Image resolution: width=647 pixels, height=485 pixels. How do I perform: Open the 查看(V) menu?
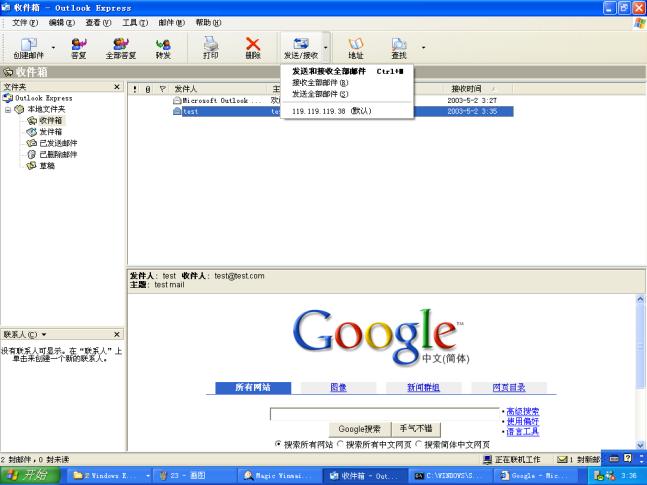tap(98, 23)
